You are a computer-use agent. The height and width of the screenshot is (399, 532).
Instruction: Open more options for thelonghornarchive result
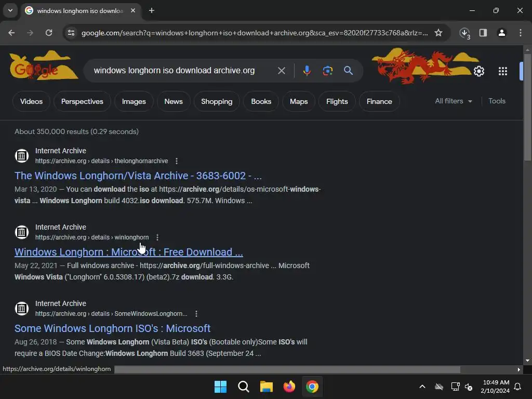(x=177, y=161)
